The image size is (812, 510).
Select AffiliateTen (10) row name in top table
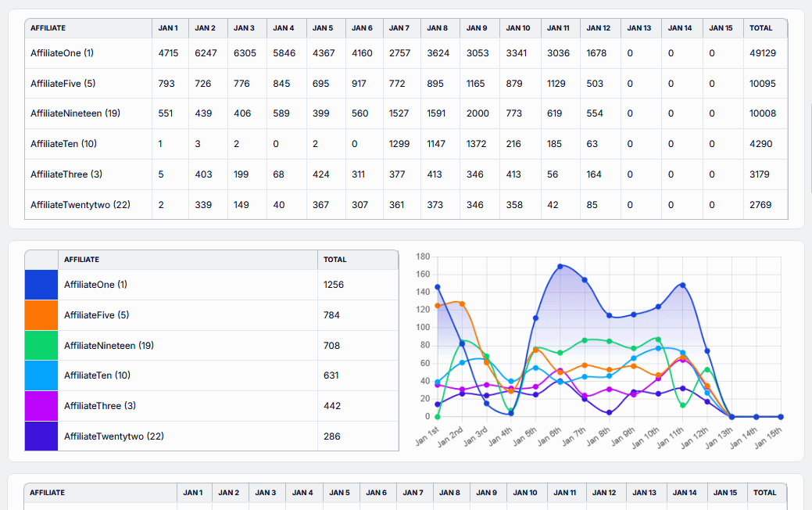click(63, 144)
